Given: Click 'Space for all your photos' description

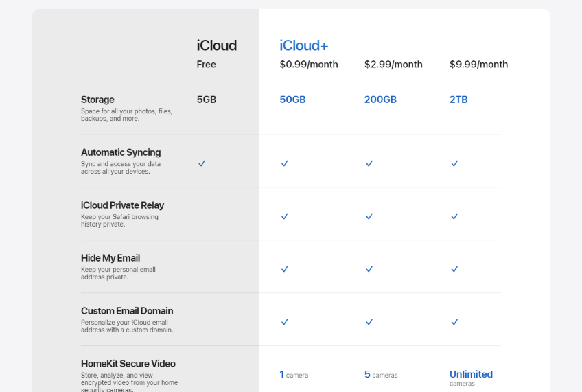Looking at the screenshot, I should [126, 115].
